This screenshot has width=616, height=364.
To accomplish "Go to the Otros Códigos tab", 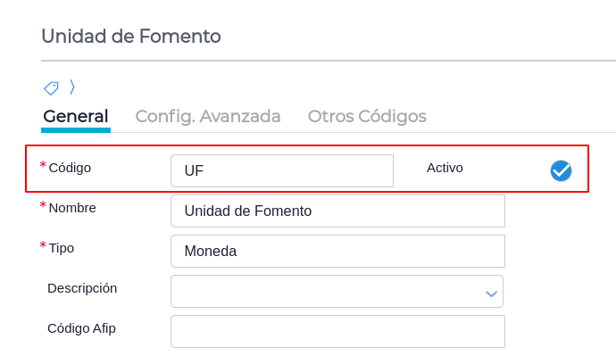I will [x=367, y=116].
